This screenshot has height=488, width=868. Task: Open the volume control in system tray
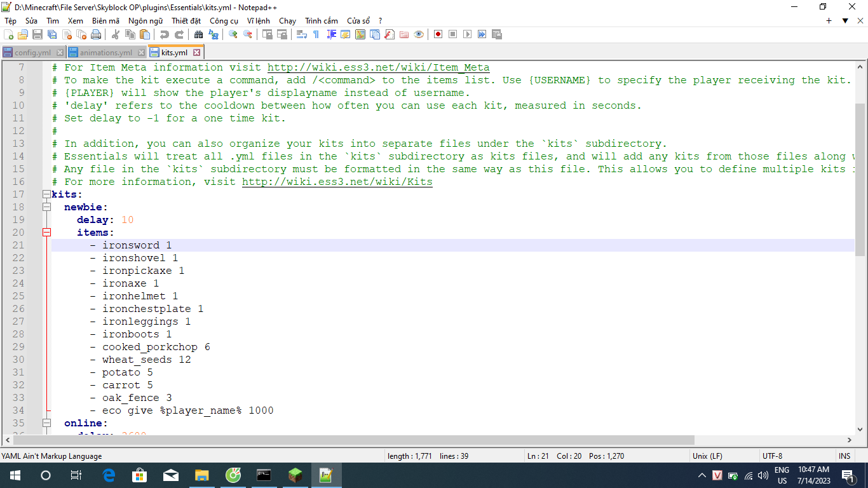pos(763,475)
